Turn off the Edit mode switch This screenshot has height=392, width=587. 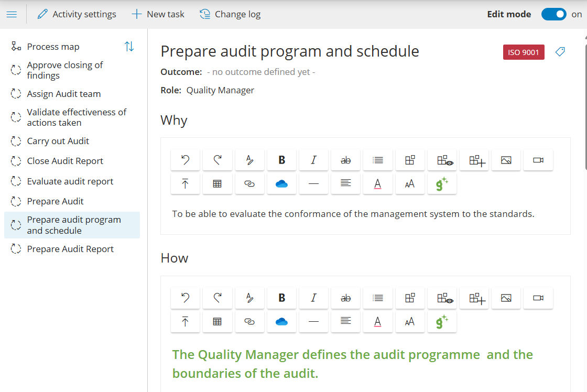click(553, 14)
